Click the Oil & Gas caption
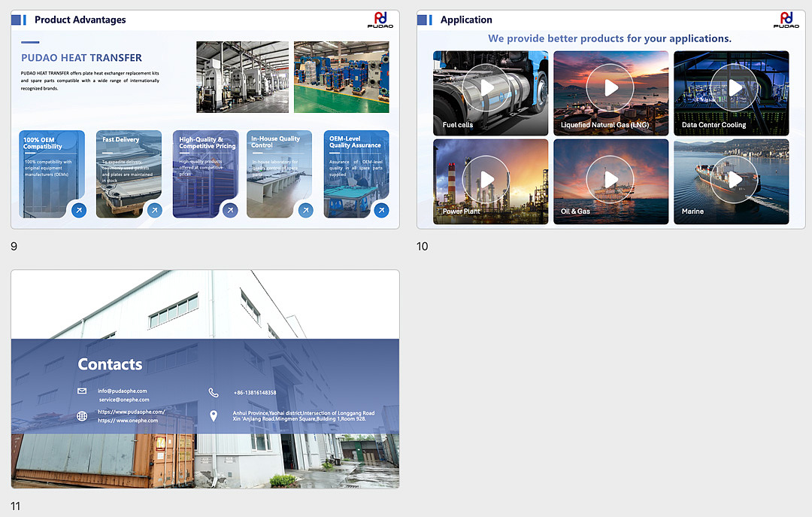The image size is (812, 517). [x=575, y=211]
